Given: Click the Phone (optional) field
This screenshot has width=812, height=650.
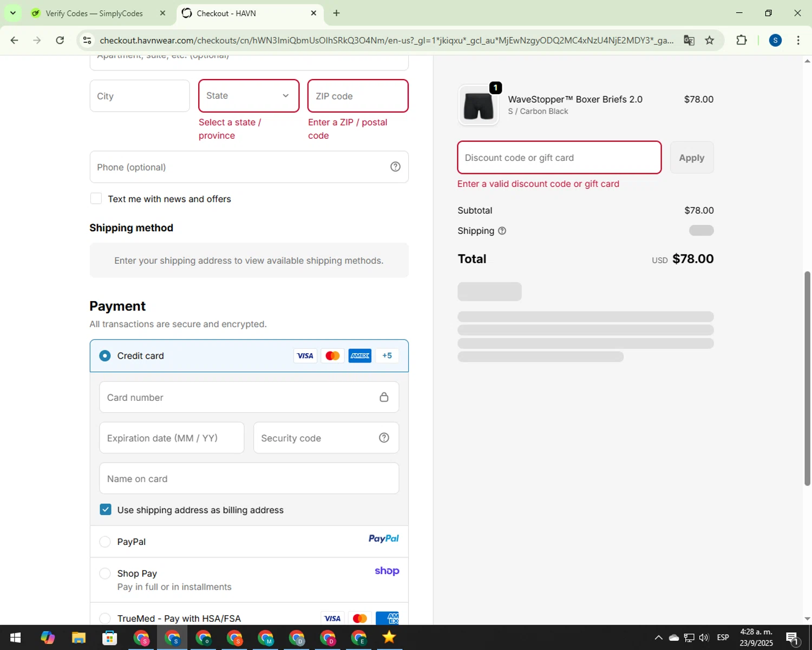Looking at the screenshot, I should pyautogui.click(x=249, y=167).
